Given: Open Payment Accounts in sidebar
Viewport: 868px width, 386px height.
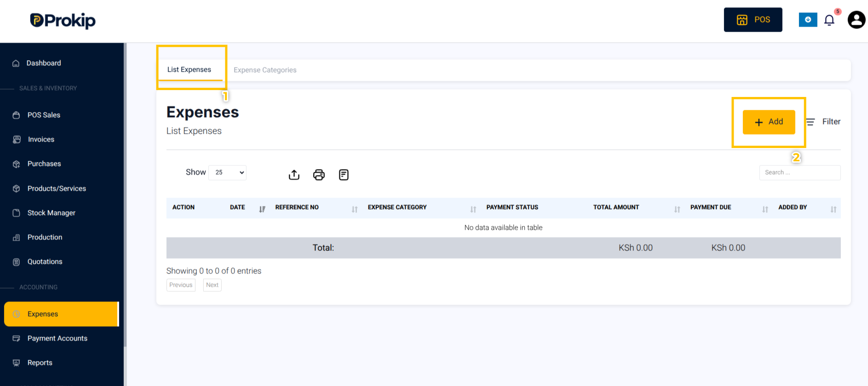Looking at the screenshot, I should 57,338.
